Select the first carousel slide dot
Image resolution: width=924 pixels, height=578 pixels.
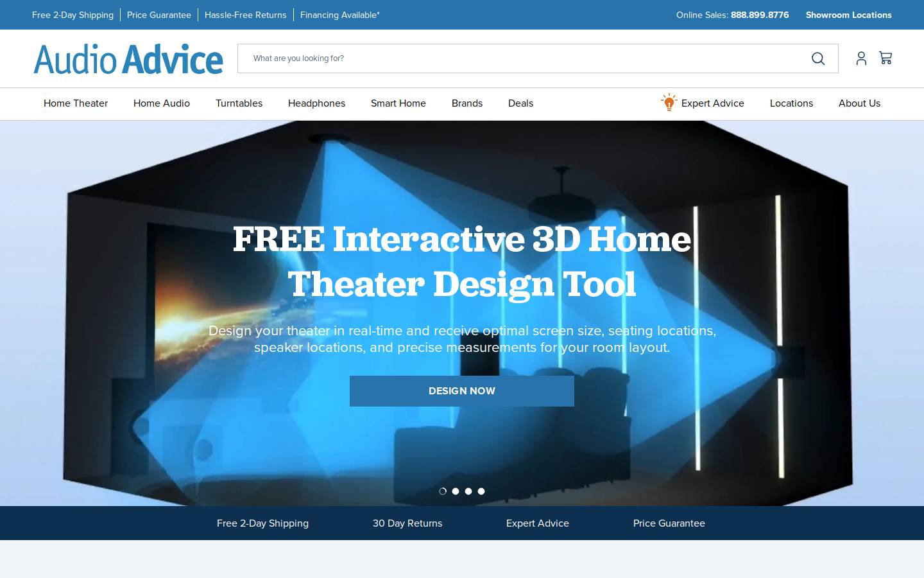point(443,491)
